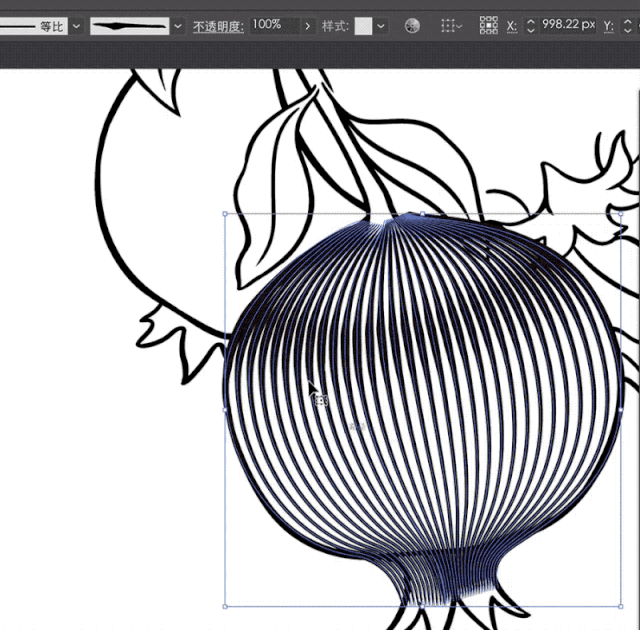Open the 等比 width profile dropdown arrow

77,25
